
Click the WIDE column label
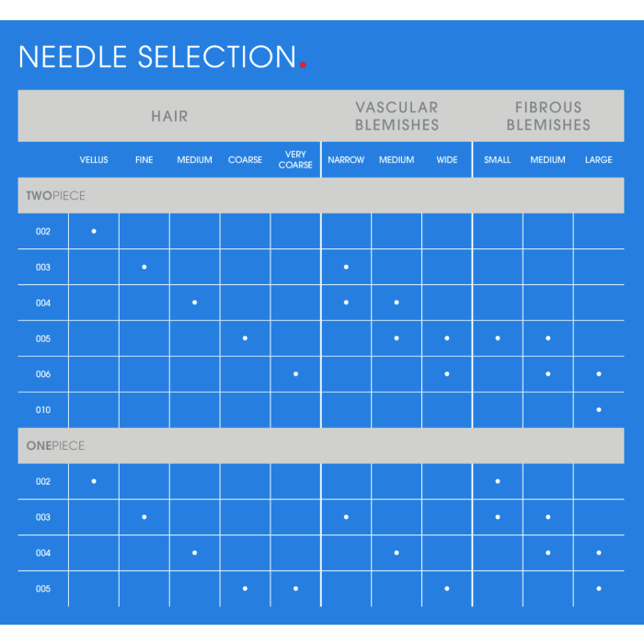(x=447, y=160)
